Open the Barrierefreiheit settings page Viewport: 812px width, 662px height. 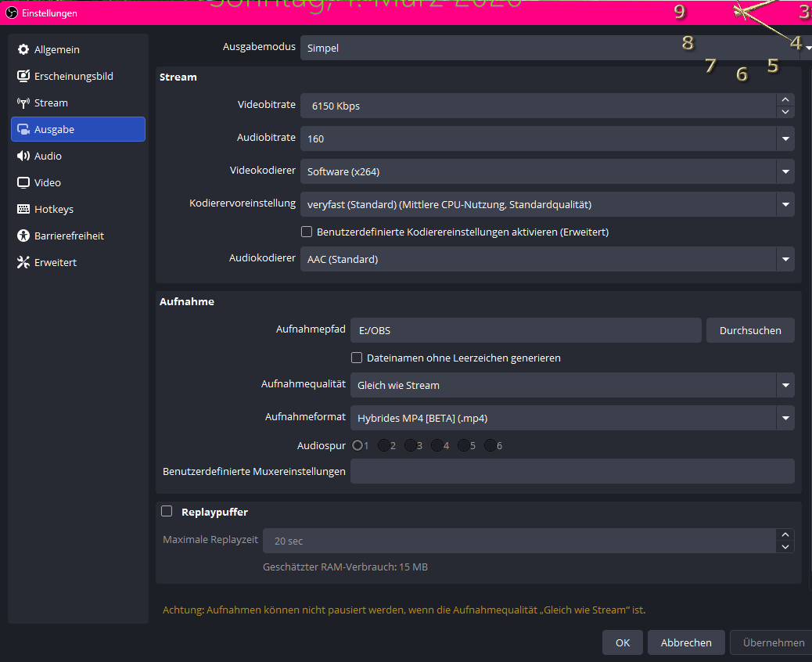78,236
